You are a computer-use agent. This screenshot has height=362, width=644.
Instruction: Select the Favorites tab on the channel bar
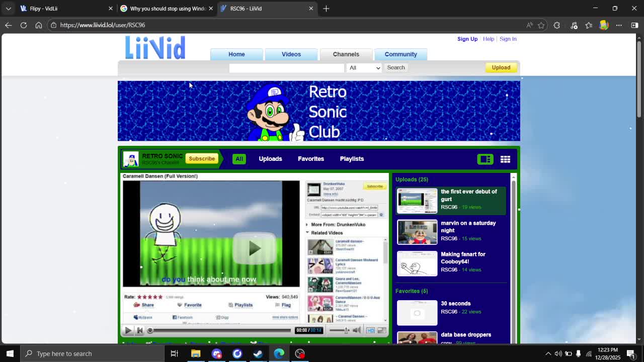[x=310, y=159]
